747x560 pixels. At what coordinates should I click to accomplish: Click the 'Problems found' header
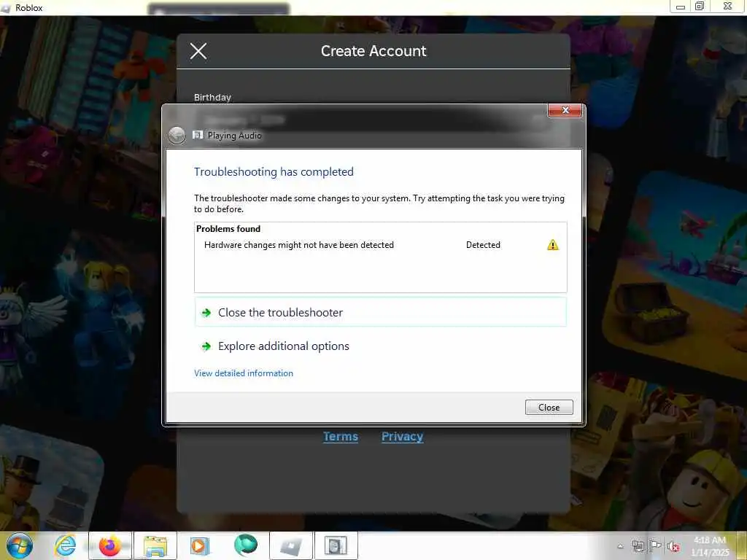[228, 229]
